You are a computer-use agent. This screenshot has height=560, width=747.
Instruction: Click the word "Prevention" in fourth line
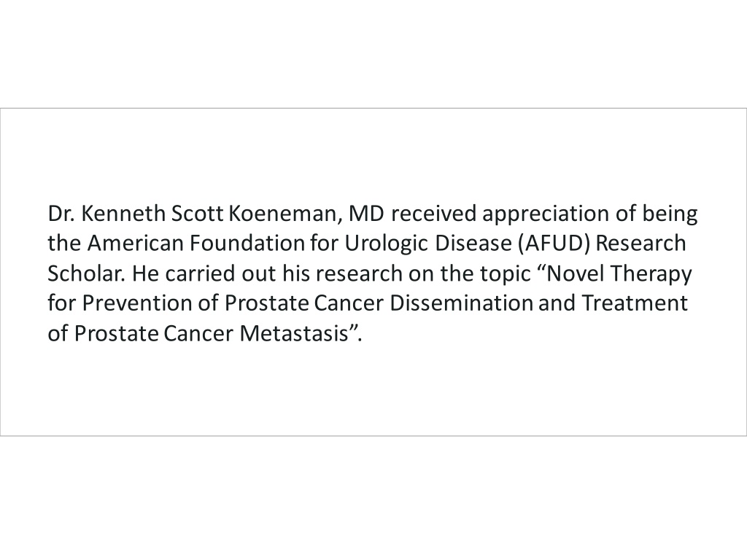[x=137, y=303]
